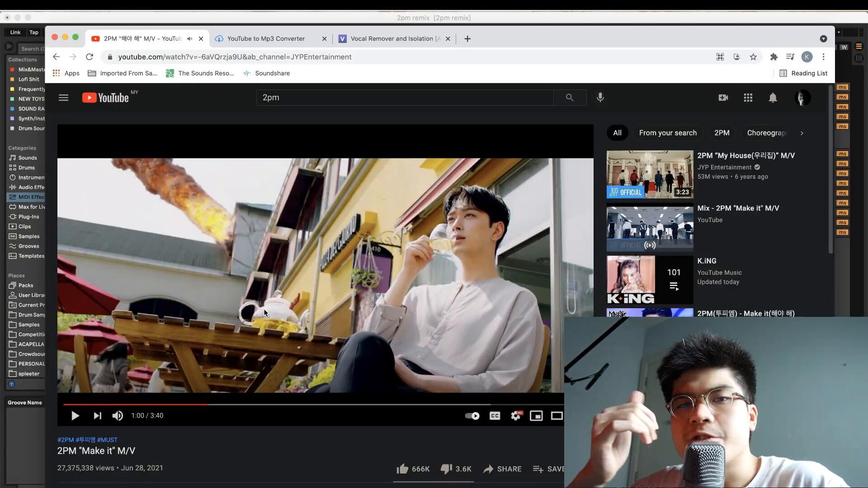Screen dimensions: 868x488
Task: Click the YouTube create video camera icon
Action: point(723,98)
